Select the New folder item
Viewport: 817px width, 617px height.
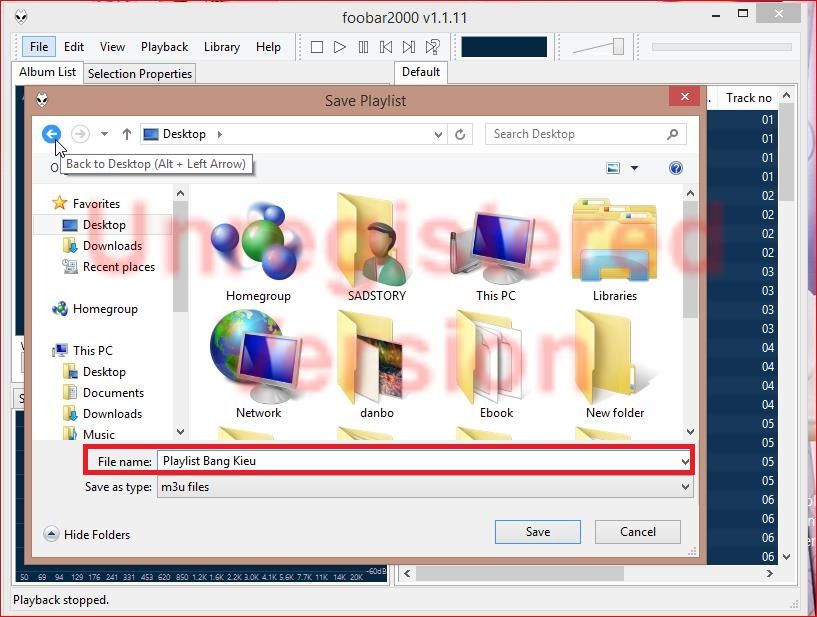[615, 365]
